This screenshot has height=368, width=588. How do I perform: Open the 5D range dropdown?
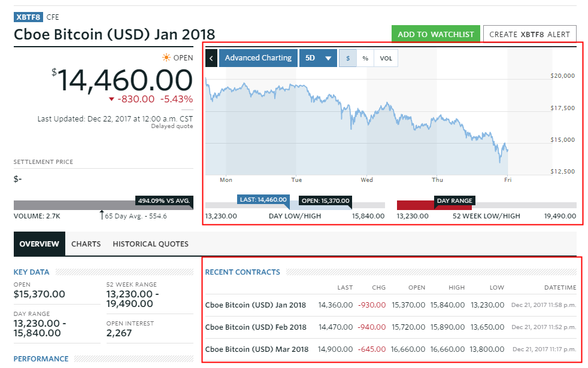318,58
